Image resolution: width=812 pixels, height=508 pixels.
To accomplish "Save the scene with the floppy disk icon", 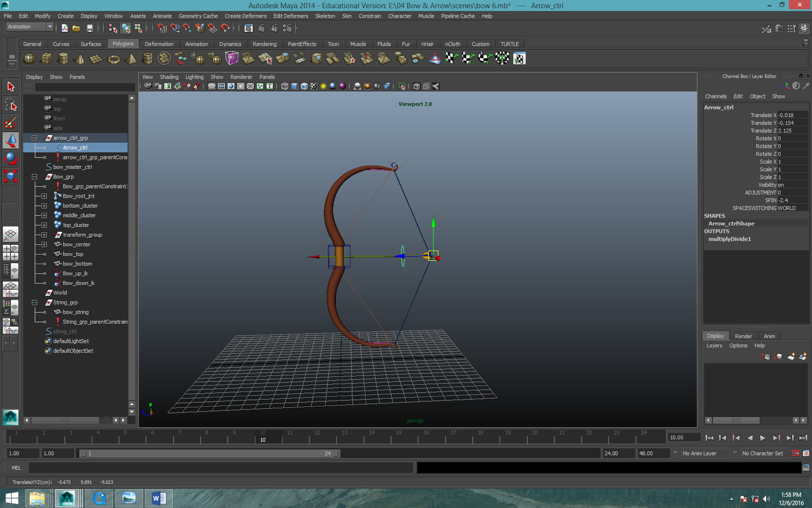I will point(90,28).
